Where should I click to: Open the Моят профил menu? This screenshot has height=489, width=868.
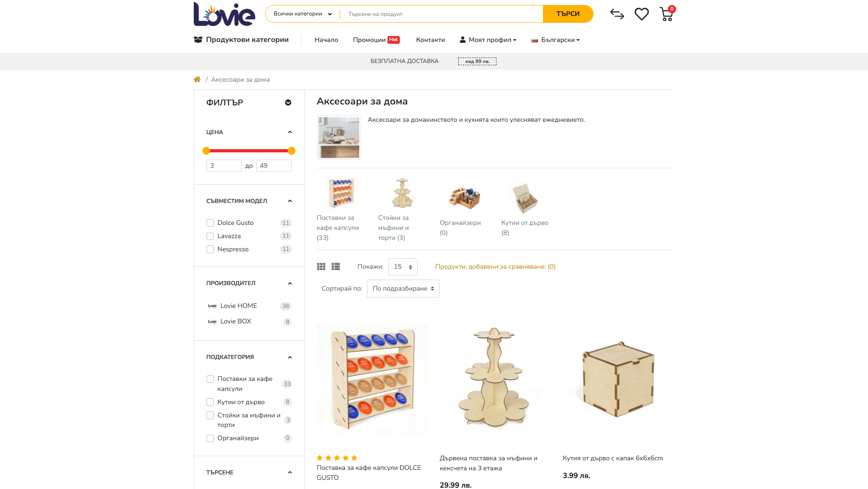tap(488, 40)
